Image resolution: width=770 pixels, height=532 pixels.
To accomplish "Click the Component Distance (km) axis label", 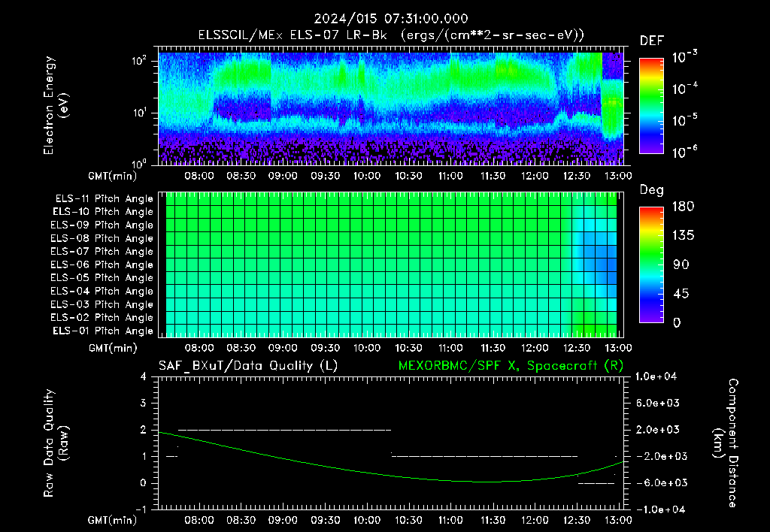I will (726, 443).
